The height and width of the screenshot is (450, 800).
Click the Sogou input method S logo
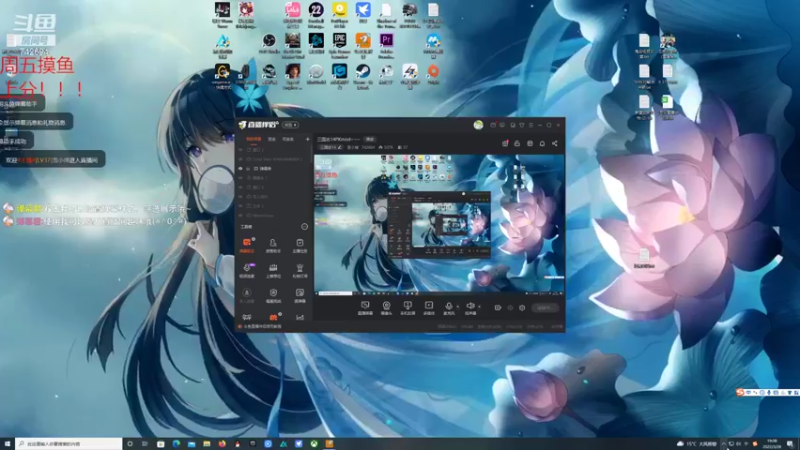tap(740, 392)
